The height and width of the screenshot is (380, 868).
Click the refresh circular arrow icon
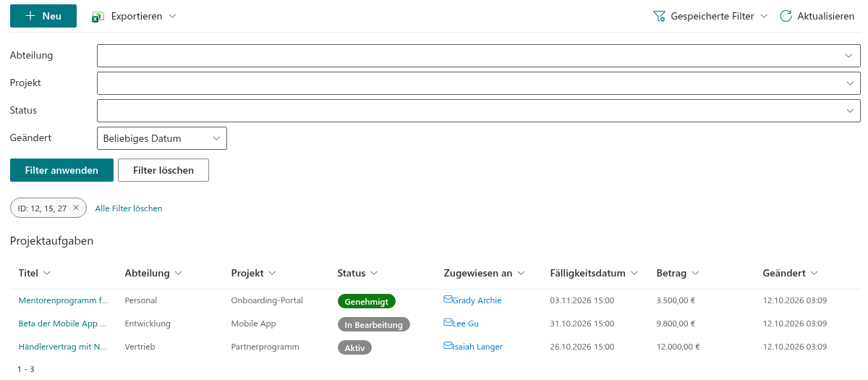pos(786,16)
